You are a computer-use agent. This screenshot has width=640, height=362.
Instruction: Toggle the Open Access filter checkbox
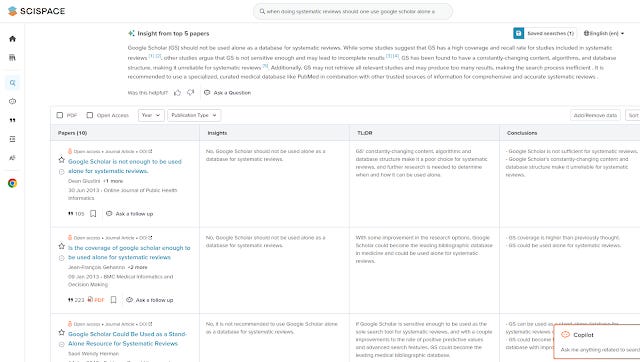click(90, 115)
